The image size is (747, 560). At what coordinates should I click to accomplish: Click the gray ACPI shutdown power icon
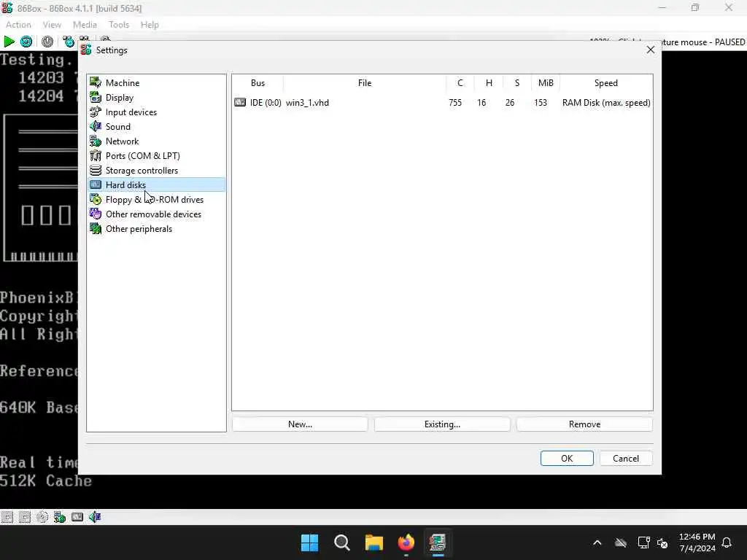pyautogui.click(x=47, y=42)
